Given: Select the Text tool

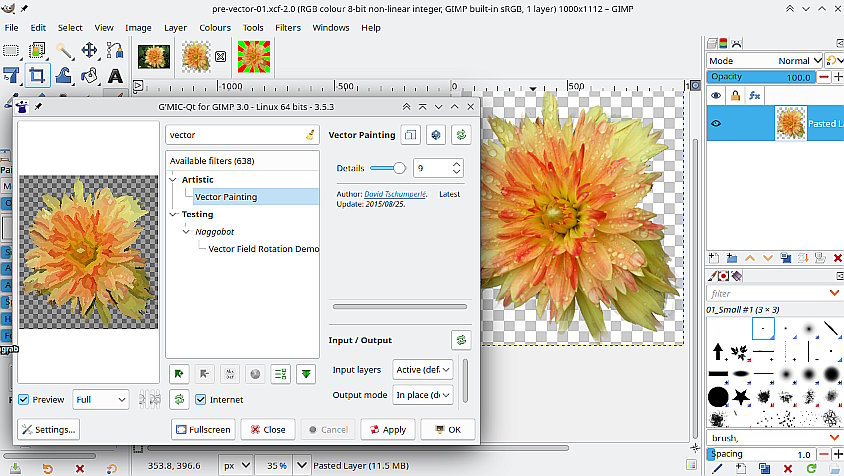Looking at the screenshot, I should pyautogui.click(x=115, y=76).
